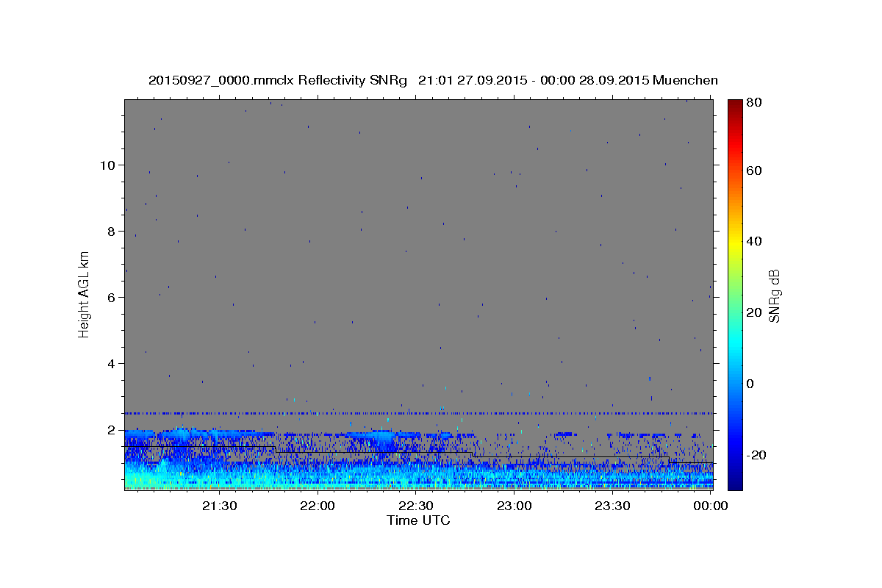The height and width of the screenshot is (588, 882).
Task: Click the '22:30' time axis label
Action: [416, 506]
